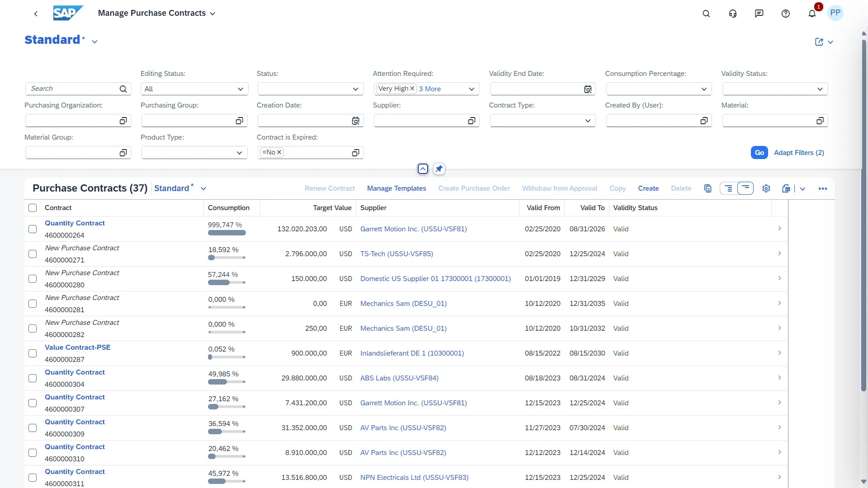This screenshot has width=868, height=488.
Task: Click Manage Templates in toolbar
Action: tap(396, 188)
